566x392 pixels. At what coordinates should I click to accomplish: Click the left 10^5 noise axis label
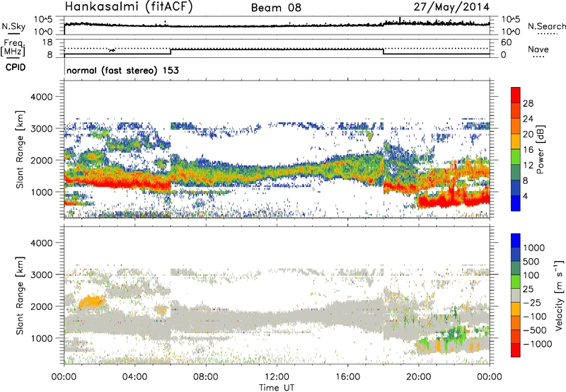(x=43, y=20)
